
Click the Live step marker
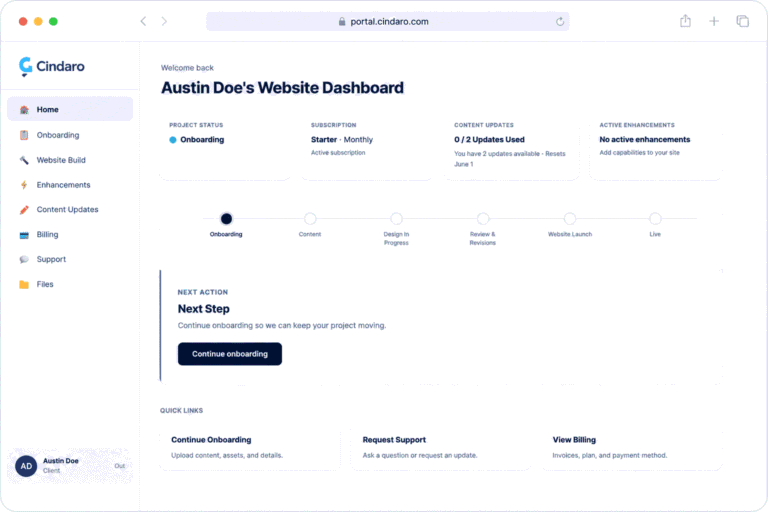(x=655, y=219)
